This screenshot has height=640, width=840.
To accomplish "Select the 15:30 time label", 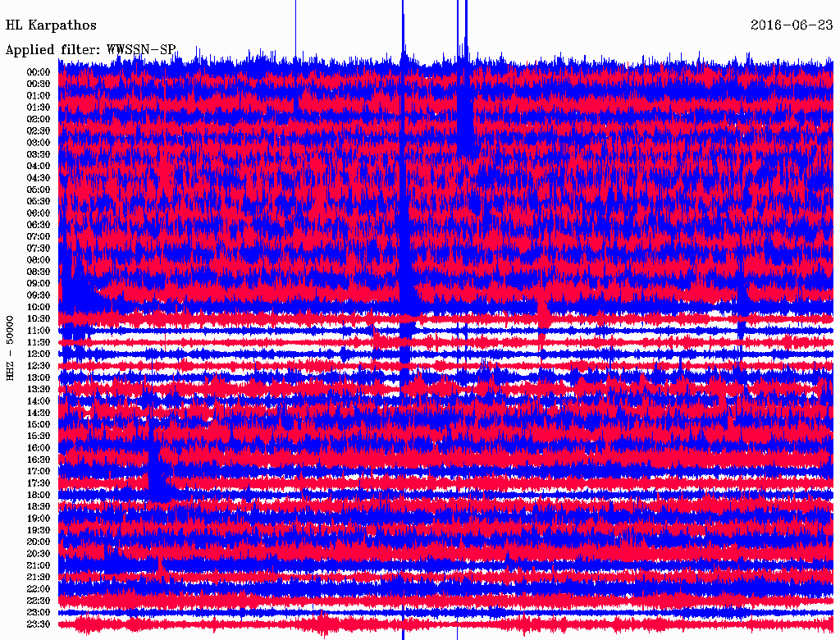I will click(x=39, y=437).
